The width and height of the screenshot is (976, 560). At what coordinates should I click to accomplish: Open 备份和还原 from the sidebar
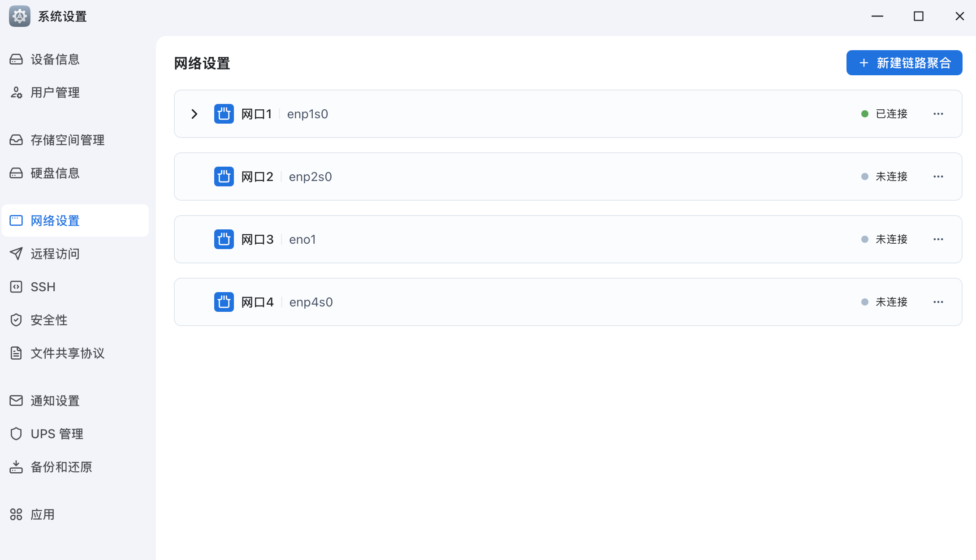tap(61, 467)
